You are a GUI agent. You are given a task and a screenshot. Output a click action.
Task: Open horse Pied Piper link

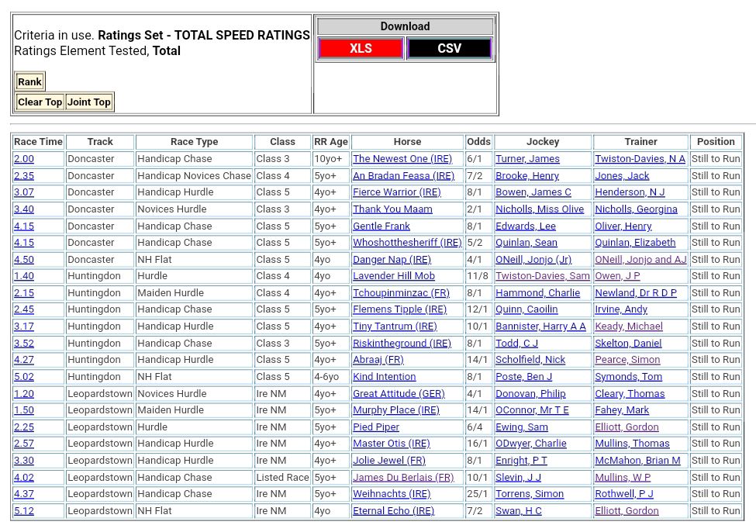(376, 427)
